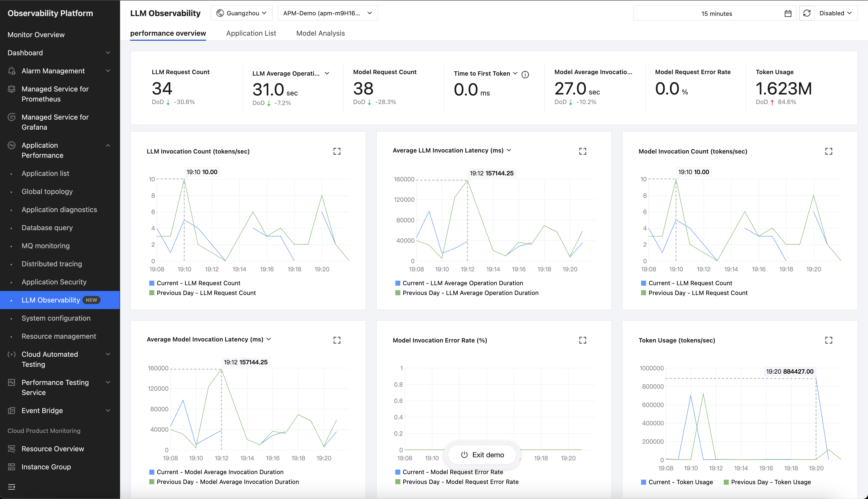
Task: Open the APM-Demo instance selector
Action: click(327, 13)
